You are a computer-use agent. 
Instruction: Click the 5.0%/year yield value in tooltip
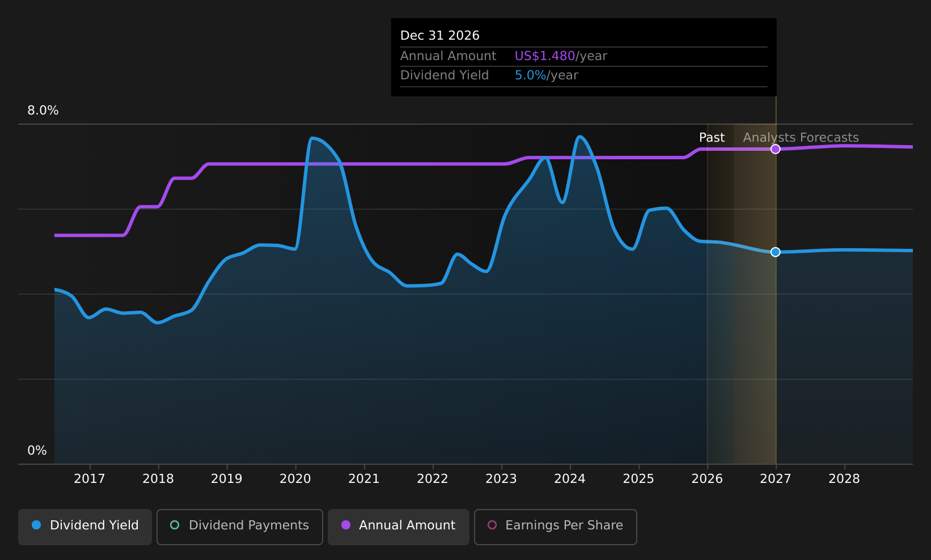tap(547, 75)
